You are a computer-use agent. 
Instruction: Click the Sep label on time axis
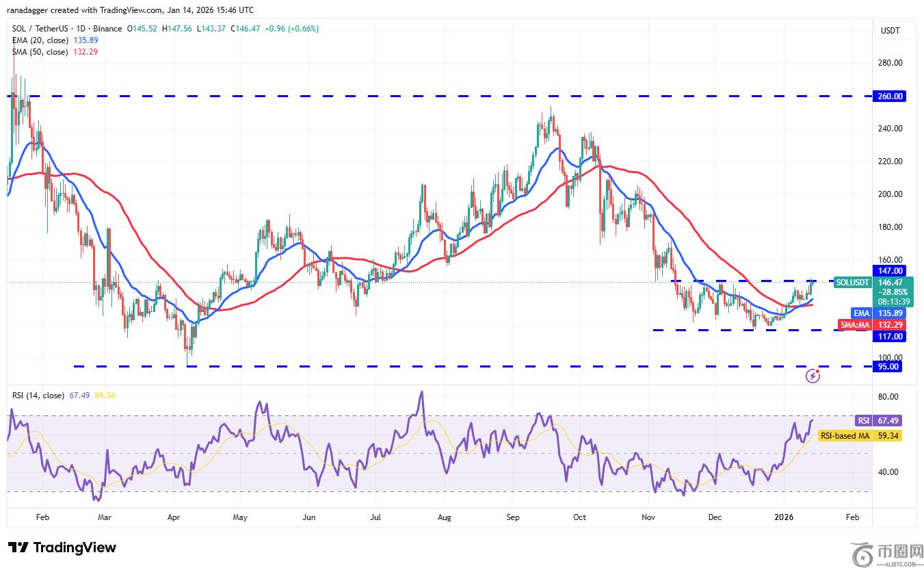pos(513,519)
